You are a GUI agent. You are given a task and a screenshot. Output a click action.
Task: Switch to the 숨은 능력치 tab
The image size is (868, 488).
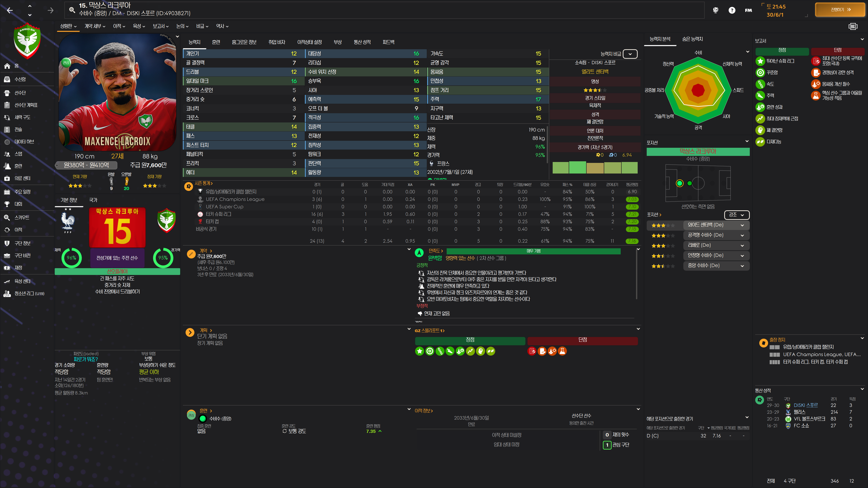pos(692,39)
